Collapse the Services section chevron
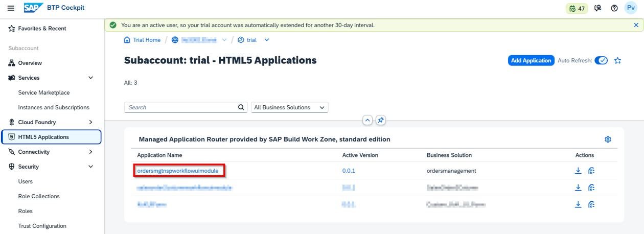Screen dimensions: 644x234 [x=91, y=78]
